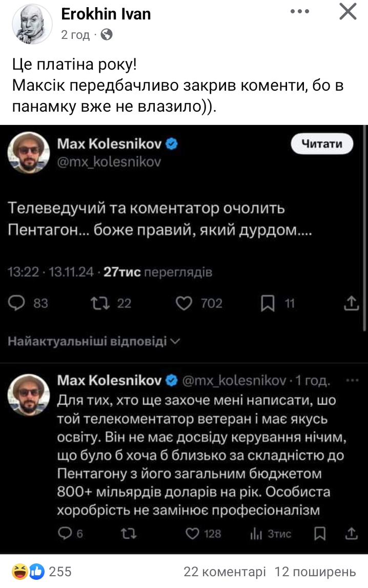
Task: Click Max Kolesnikov's blue verified badge
Action: tap(172, 145)
